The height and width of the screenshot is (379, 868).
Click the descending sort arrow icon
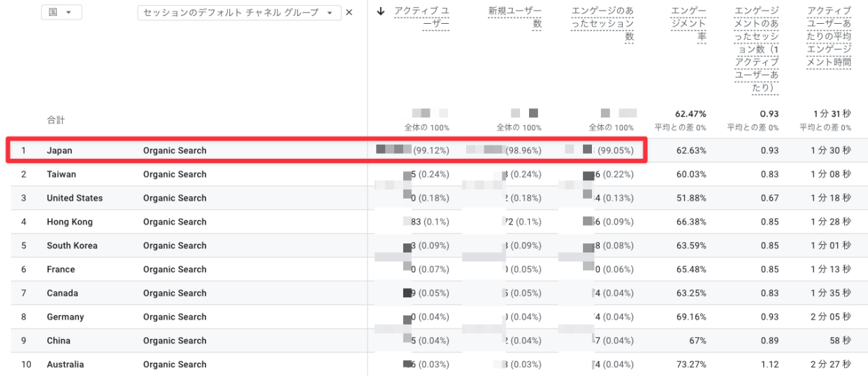tap(380, 11)
